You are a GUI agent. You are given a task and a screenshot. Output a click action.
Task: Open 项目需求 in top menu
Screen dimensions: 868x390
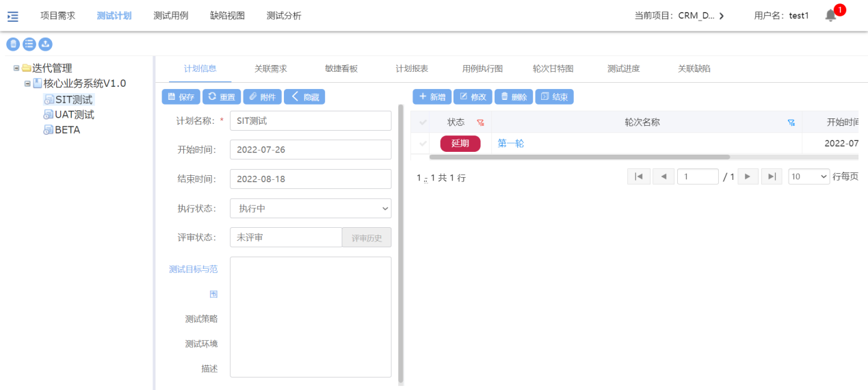(57, 15)
